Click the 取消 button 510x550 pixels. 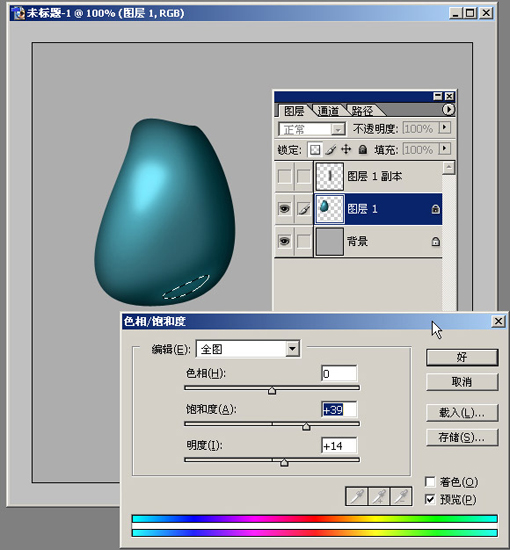pyautogui.click(x=462, y=382)
